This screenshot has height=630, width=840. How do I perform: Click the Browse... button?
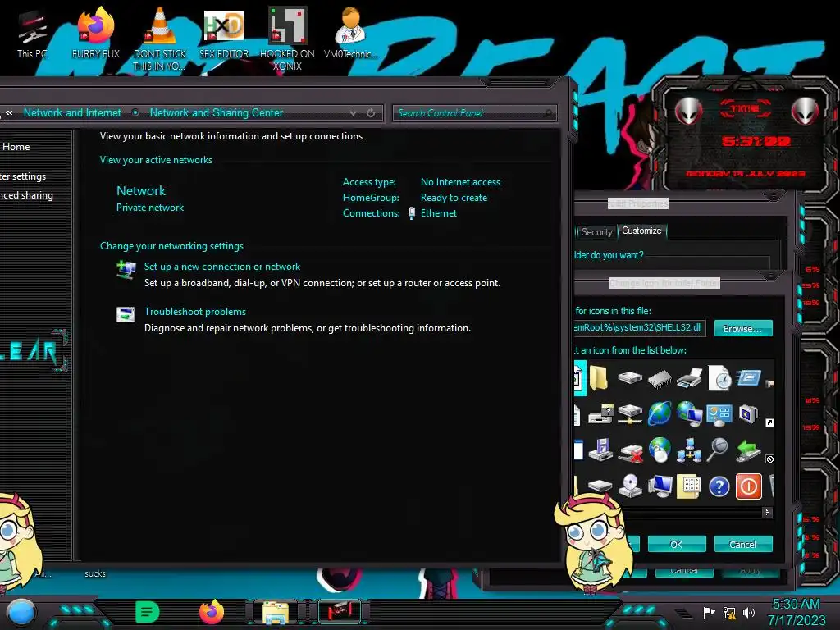tap(743, 328)
